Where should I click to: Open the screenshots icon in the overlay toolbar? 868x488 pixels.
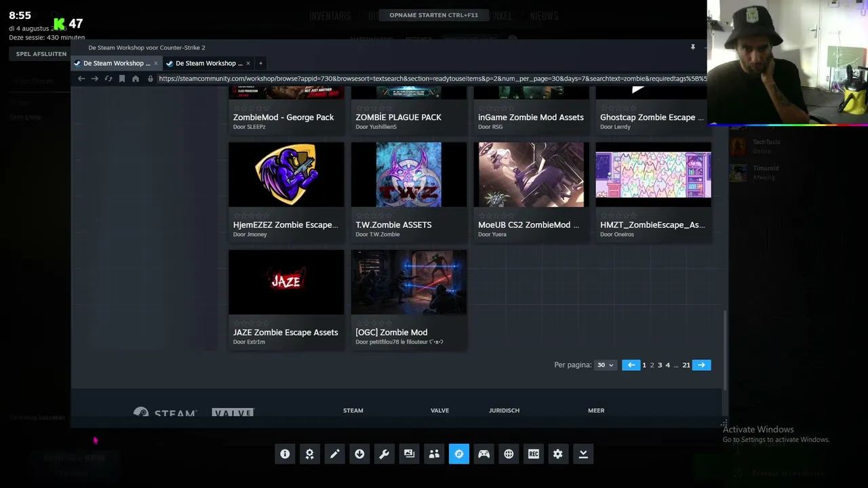point(409,454)
